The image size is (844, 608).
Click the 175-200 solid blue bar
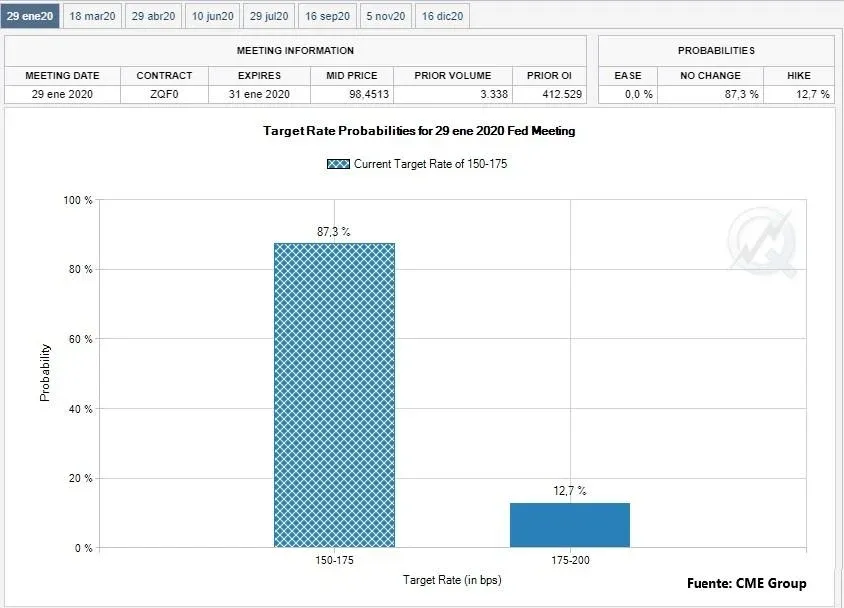point(570,524)
